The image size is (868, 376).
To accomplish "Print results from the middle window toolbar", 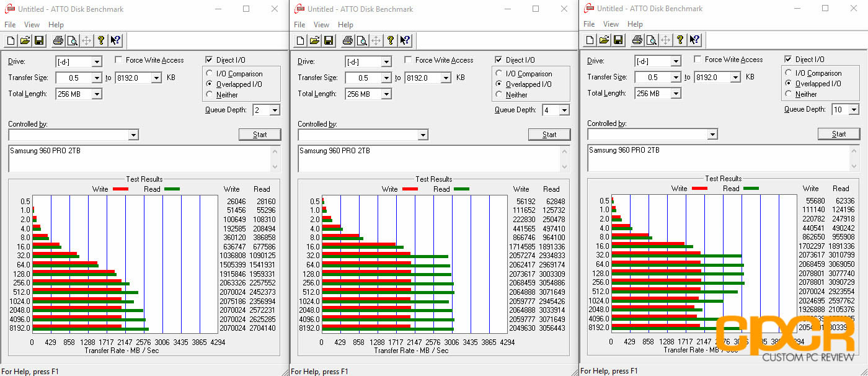I will (x=348, y=41).
